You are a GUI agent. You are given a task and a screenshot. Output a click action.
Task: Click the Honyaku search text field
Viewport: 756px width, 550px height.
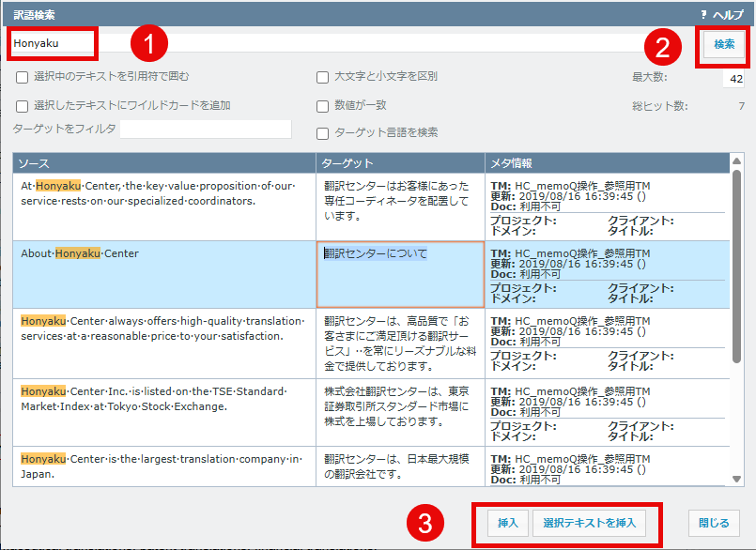[x=282, y=43]
